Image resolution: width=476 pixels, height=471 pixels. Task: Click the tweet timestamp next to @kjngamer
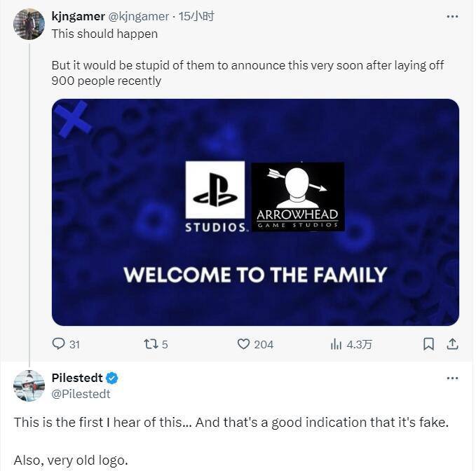pyautogui.click(x=197, y=16)
